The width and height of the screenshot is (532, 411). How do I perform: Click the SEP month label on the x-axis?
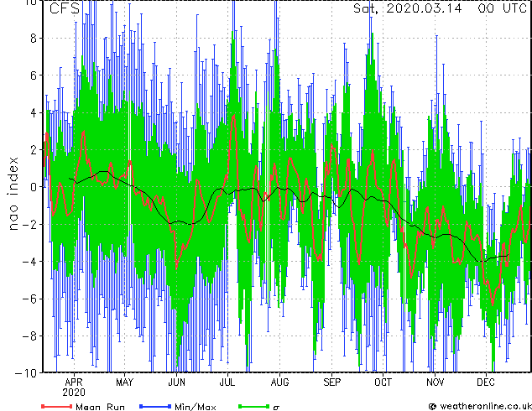pyautogui.click(x=331, y=382)
